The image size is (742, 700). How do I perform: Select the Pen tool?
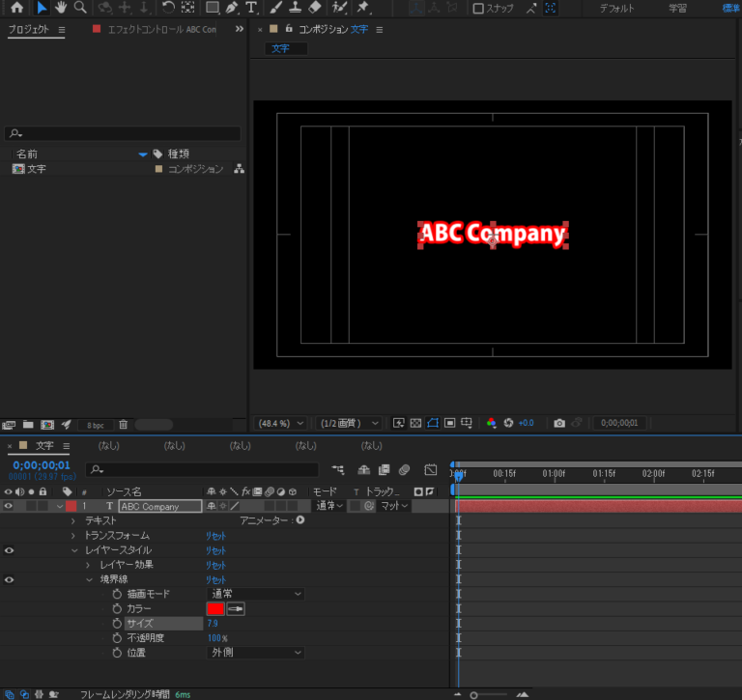(232, 8)
